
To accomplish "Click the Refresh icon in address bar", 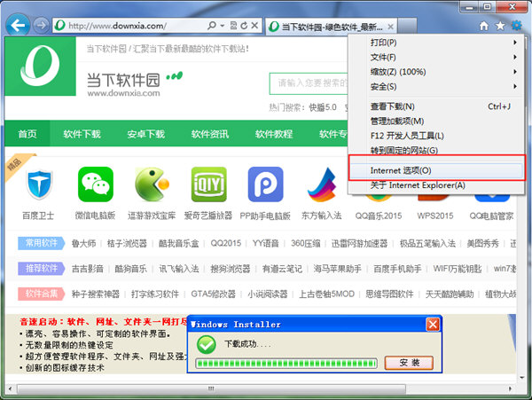I will click(244, 26).
